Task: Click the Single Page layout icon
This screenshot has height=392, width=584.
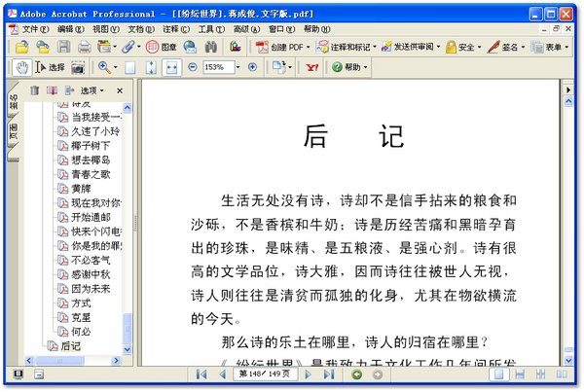Action: tap(498, 374)
